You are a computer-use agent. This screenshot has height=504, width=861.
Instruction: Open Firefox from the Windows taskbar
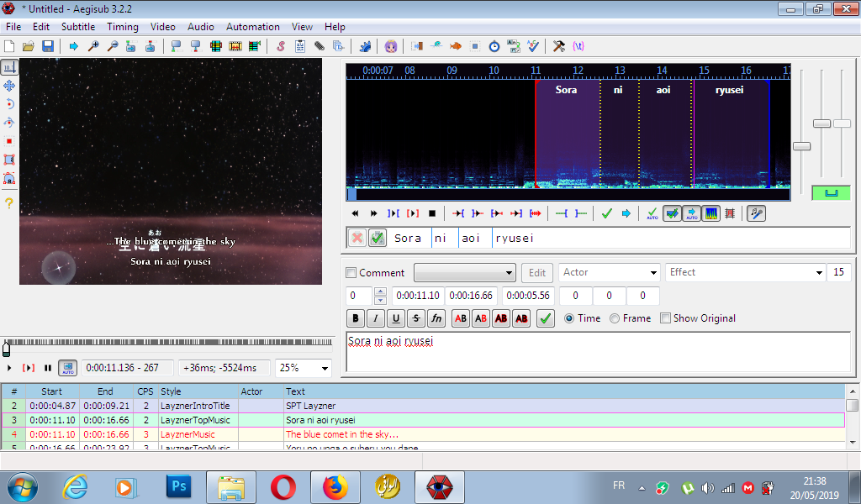point(335,486)
